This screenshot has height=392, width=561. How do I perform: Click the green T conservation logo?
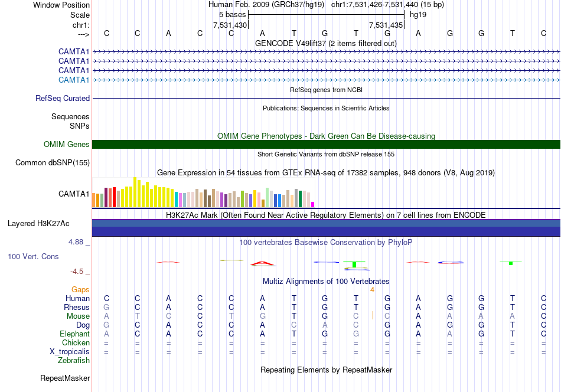click(354, 264)
